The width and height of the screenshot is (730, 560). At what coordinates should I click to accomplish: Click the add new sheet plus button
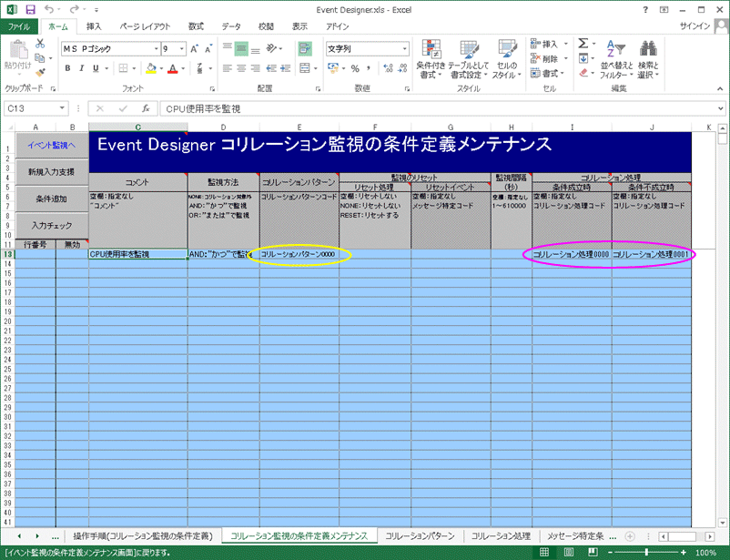point(630,536)
